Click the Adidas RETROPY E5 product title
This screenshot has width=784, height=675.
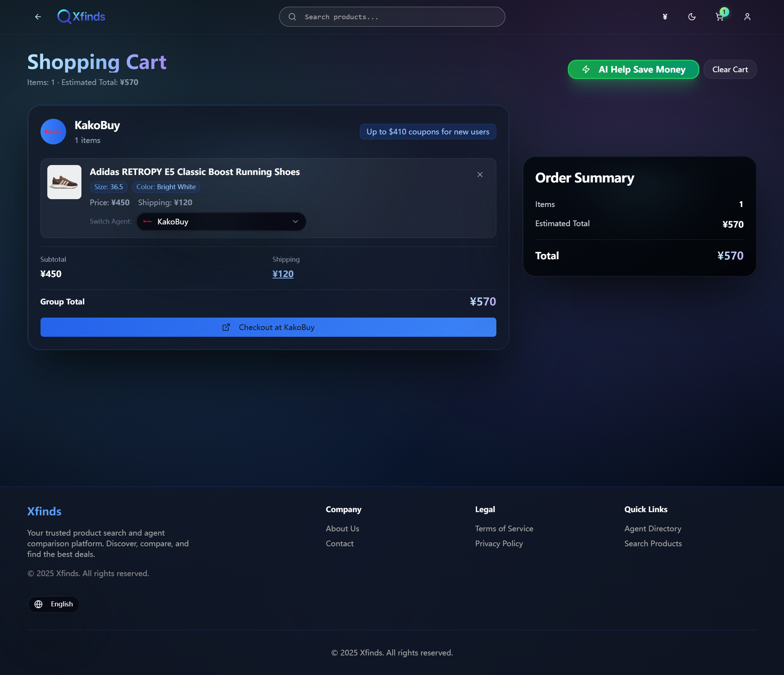195,172
